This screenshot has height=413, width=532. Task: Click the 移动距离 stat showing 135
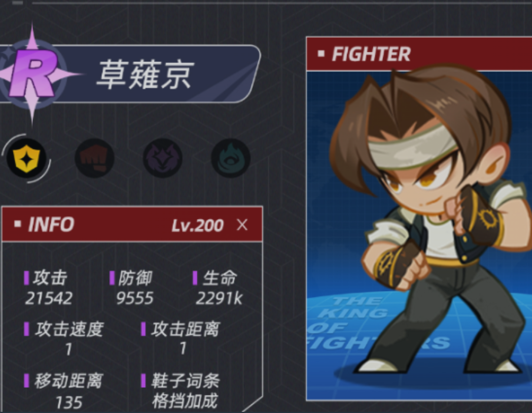[64, 391]
